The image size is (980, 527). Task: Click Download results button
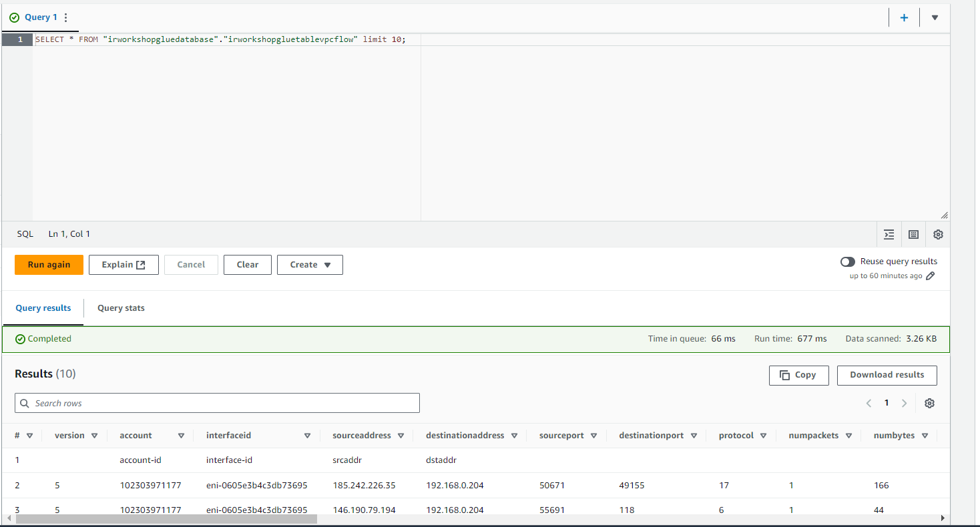(887, 375)
